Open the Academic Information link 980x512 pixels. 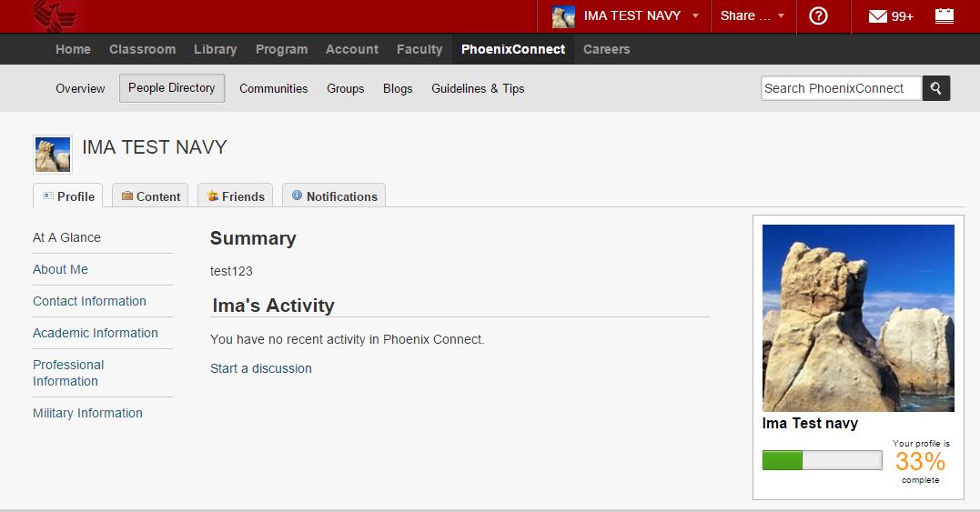click(x=95, y=333)
